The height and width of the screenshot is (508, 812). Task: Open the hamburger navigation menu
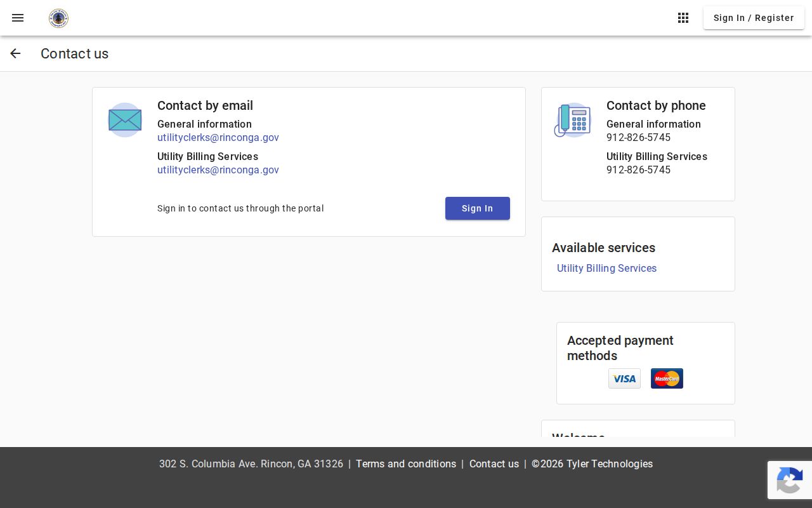pyautogui.click(x=18, y=18)
